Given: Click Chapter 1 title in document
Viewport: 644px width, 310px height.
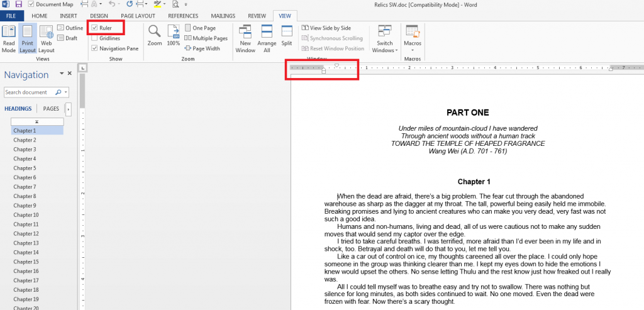Looking at the screenshot, I should pos(474,182).
